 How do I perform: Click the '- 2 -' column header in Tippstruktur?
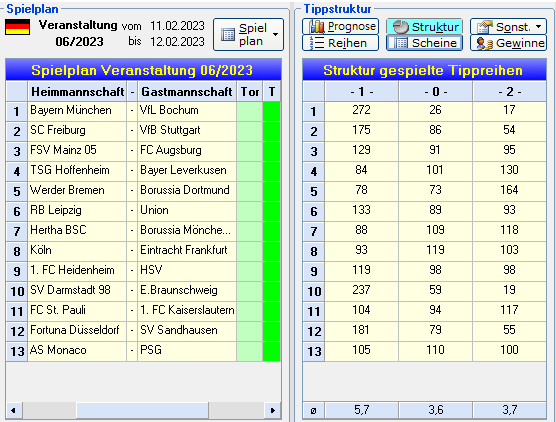point(510,91)
